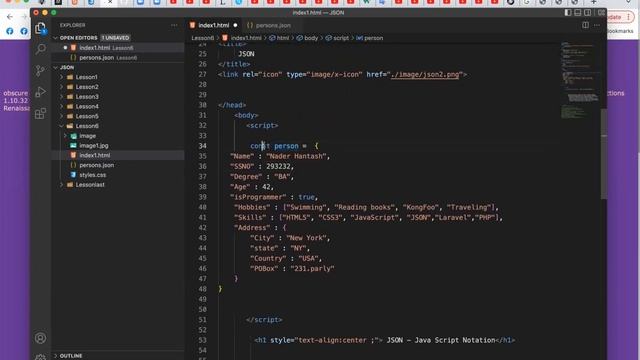Expand the Lesson3 folder
The image size is (640, 360).
(87, 96)
